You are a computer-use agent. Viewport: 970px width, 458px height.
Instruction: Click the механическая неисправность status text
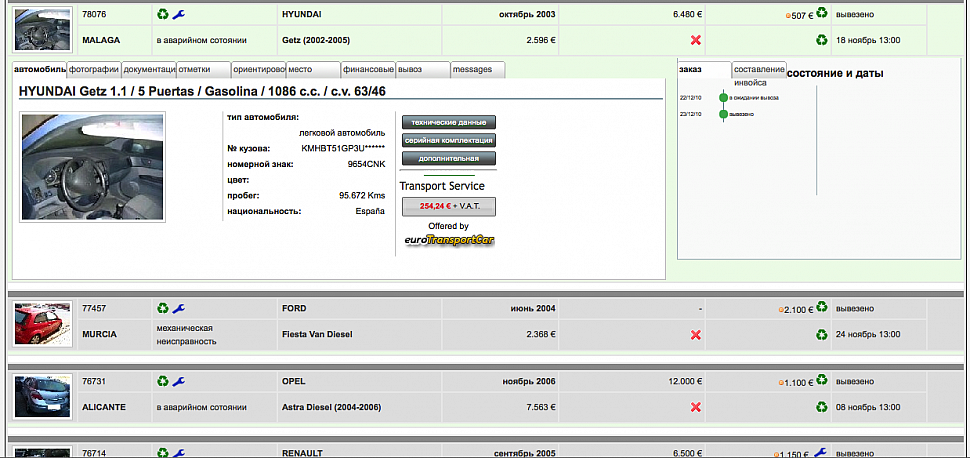(x=186, y=335)
